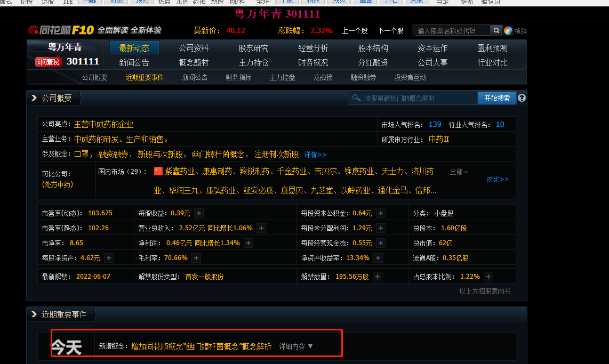Click the red 问董秘 button

point(48,62)
